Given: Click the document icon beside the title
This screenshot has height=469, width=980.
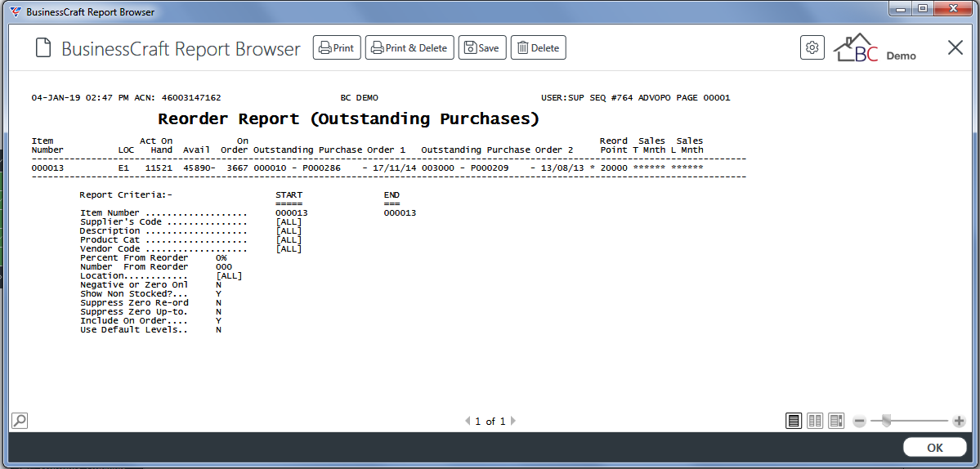Looking at the screenshot, I should (x=43, y=48).
